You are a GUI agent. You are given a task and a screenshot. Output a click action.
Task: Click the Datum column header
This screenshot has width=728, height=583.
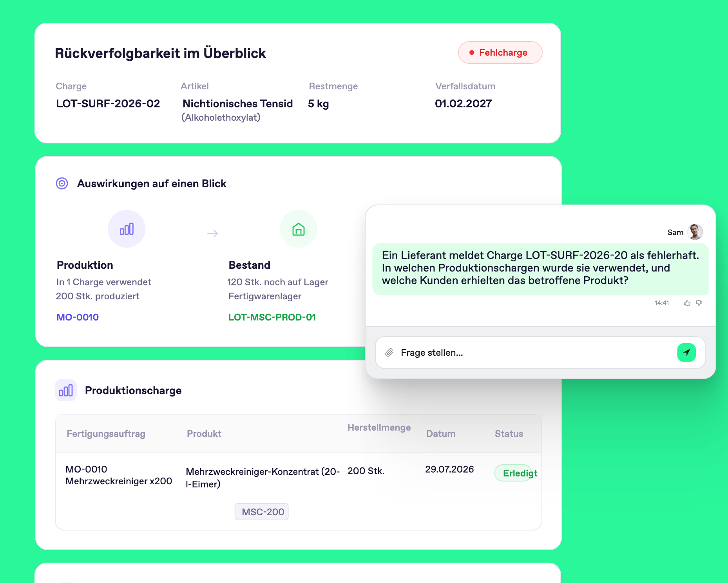coord(441,434)
